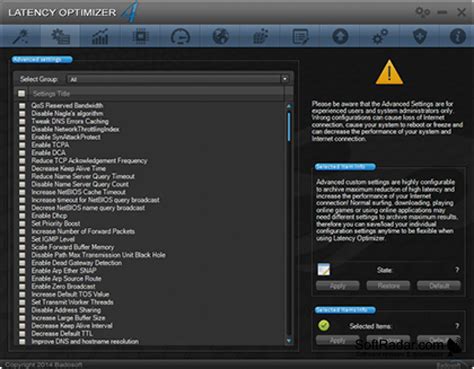Open the info about tab
The width and height of the screenshot is (474, 369).
[458, 36]
